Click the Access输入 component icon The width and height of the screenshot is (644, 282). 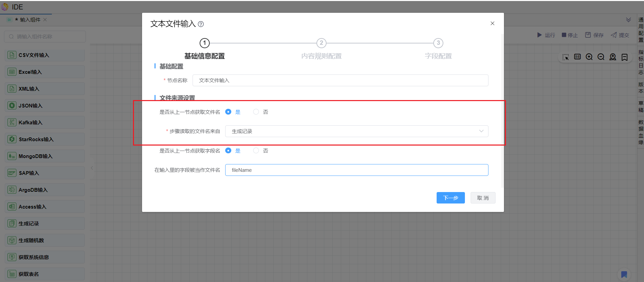coord(12,207)
